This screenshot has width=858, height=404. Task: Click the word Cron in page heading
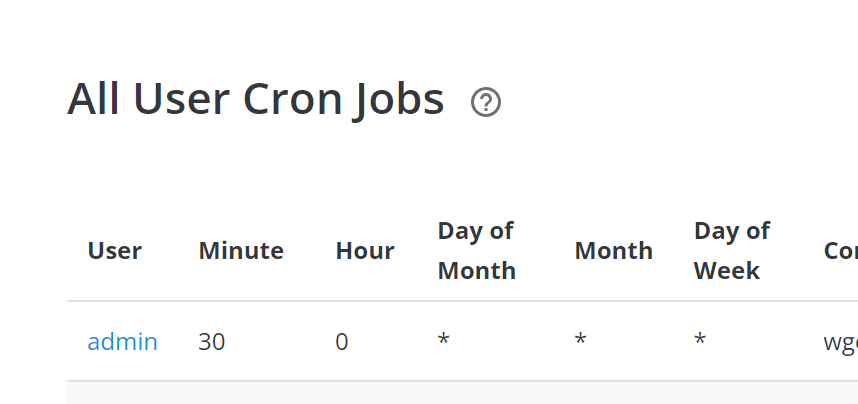292,99
